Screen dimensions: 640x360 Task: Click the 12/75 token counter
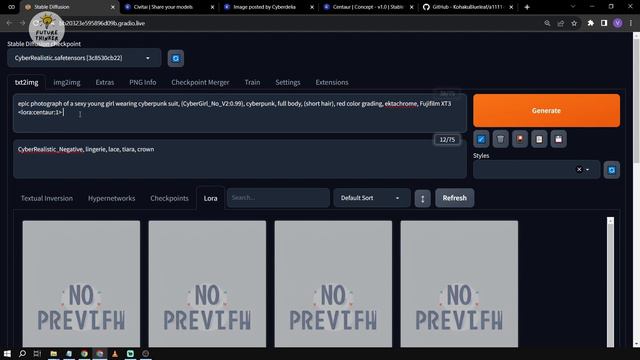pyautogui.click(x=447, y=140)
